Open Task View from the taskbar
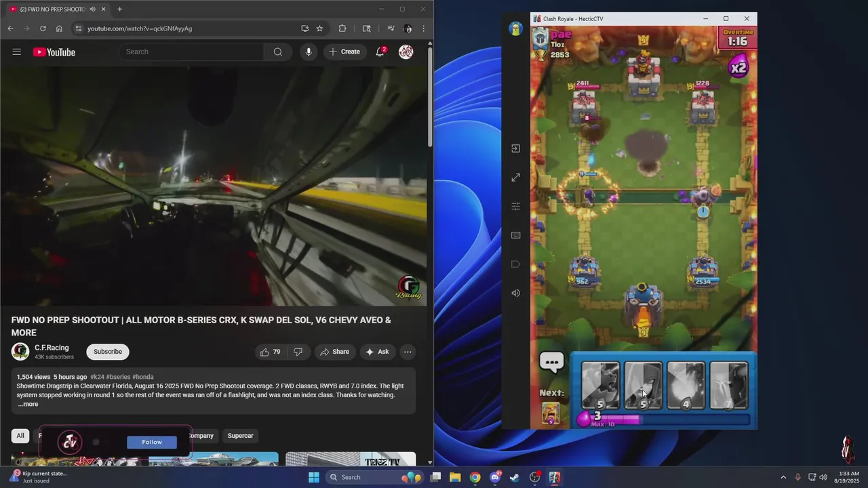The image size is (868, 488). pos(436,477)
